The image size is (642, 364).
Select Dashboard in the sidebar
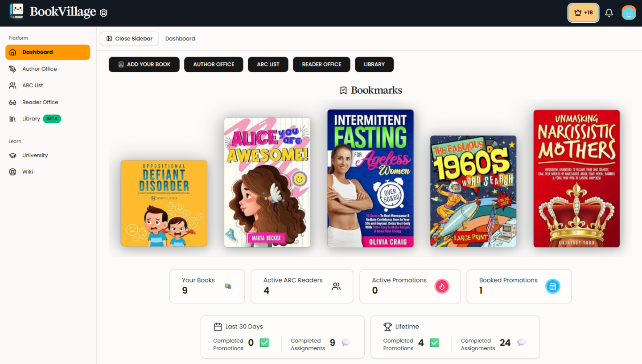click(48, 52)
